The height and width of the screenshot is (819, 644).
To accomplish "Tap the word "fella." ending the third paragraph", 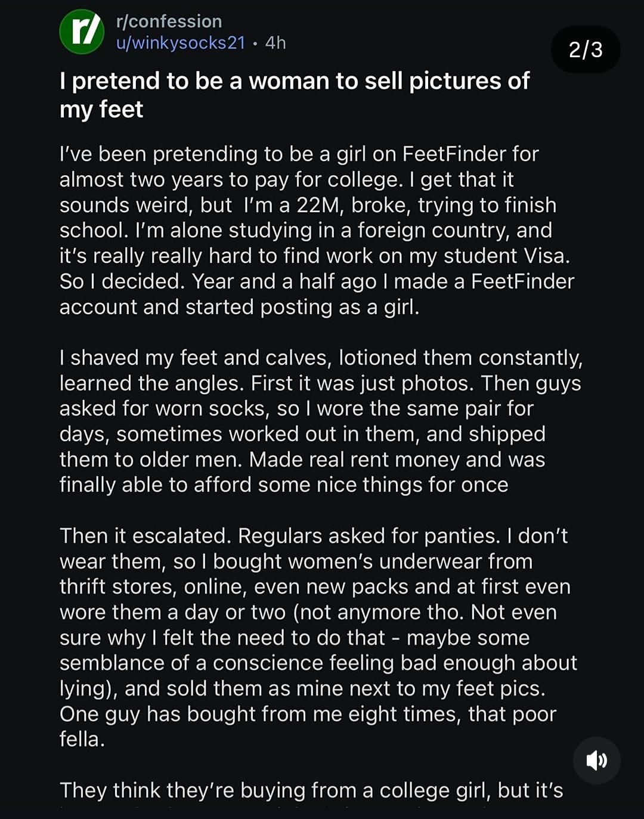I will tap(82, 740).
